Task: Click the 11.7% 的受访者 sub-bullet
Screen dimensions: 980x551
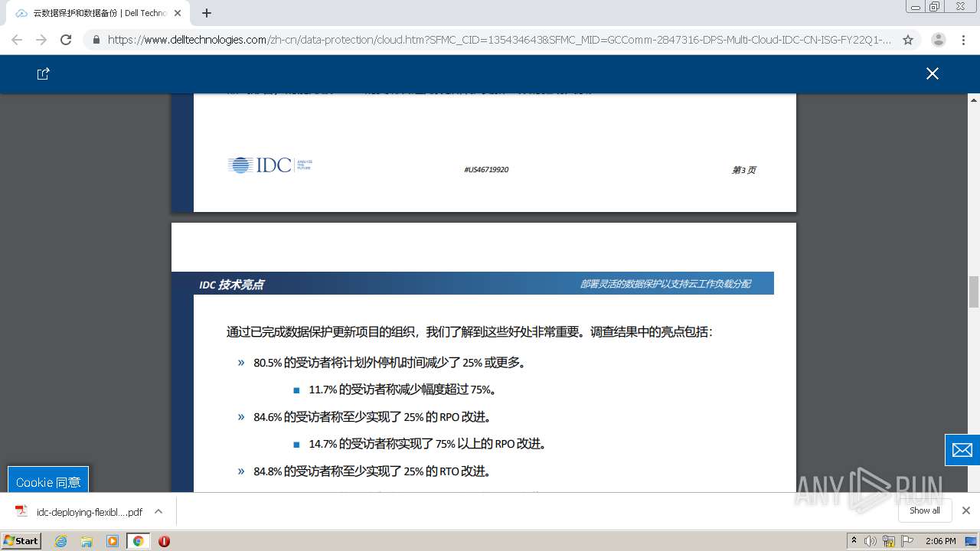Action: [403, 390]
